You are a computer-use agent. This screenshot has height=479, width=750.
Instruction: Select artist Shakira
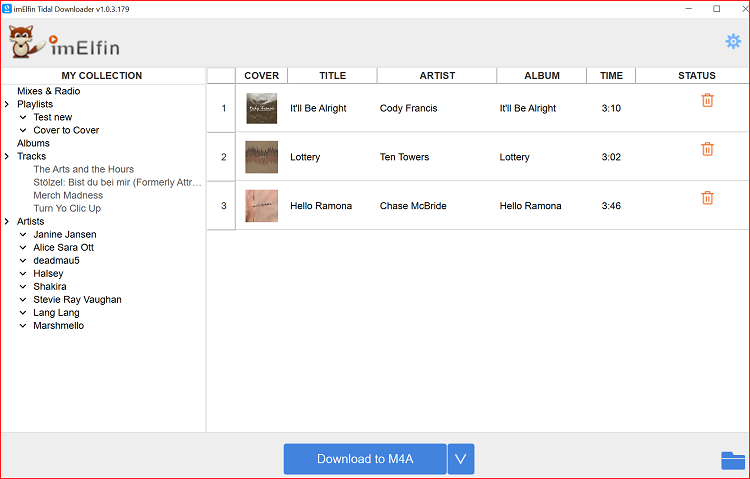(50, 287)
